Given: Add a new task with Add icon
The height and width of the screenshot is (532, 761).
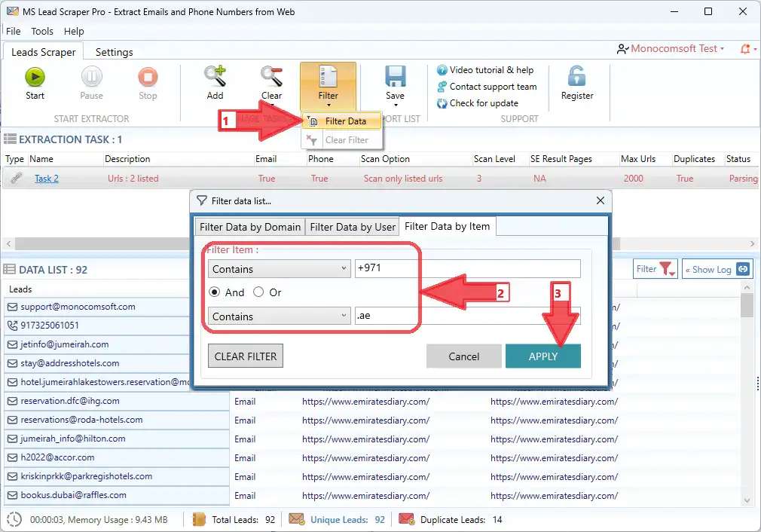Looking at the screenshot, I should point(215,75).
